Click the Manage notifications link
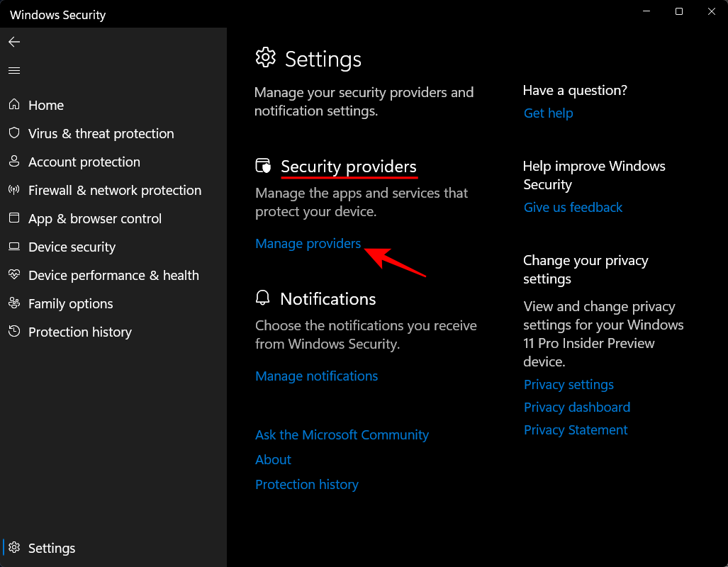The image size is (728, 567). click(316, 376)
